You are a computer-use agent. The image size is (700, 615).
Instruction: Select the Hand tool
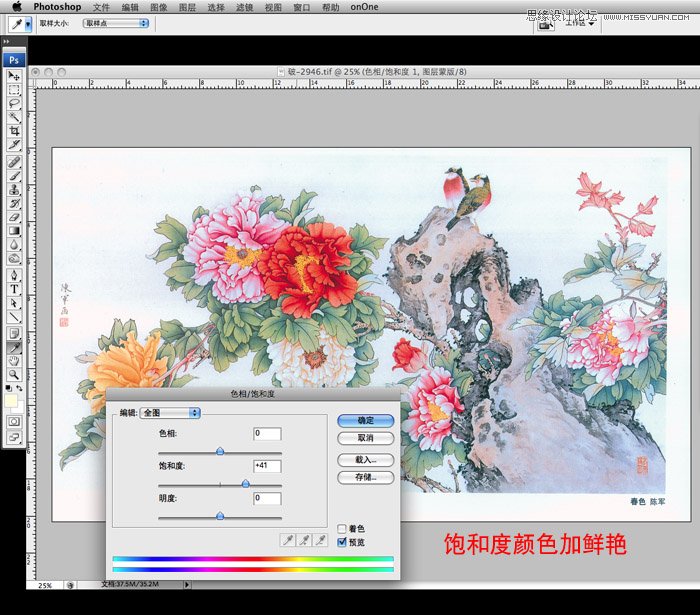coord(14,361)
